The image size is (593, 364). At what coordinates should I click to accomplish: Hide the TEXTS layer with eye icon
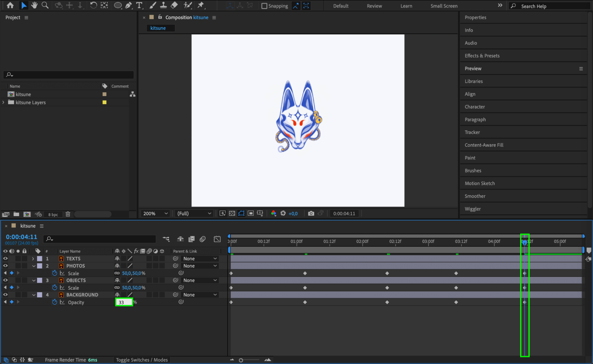[5, 258]
